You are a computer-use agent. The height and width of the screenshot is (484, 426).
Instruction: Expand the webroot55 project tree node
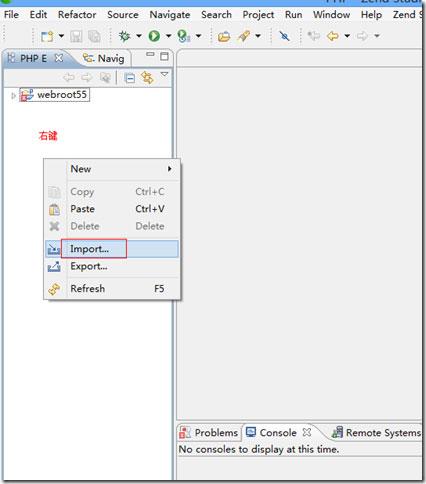pyautogui.click(x=13, y=96)
